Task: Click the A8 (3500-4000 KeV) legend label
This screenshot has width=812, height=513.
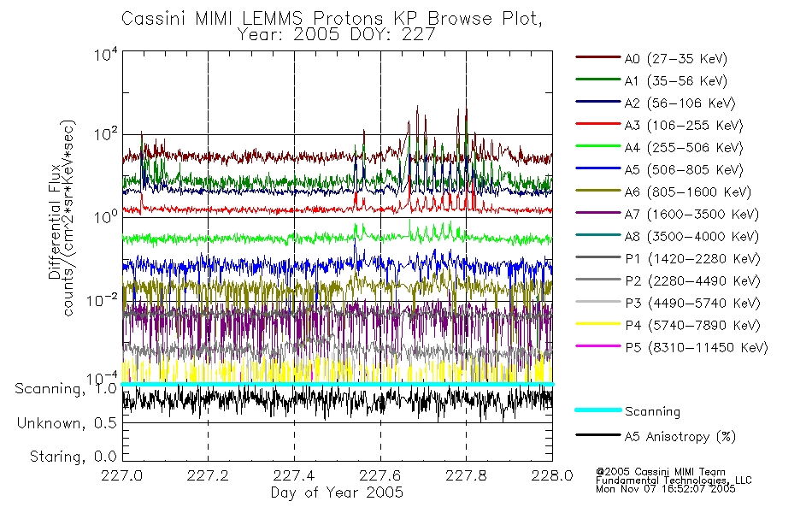Action: pos(691,238)
